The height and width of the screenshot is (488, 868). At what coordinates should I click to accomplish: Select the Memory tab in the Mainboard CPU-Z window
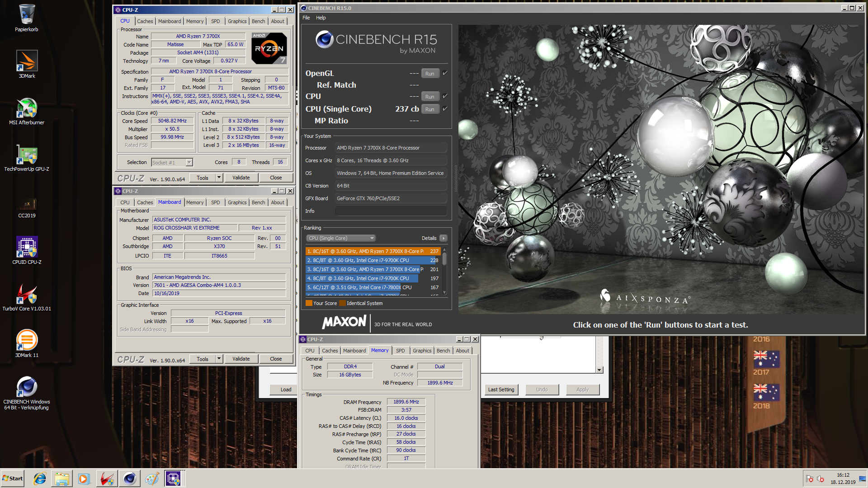pos(194,202)
